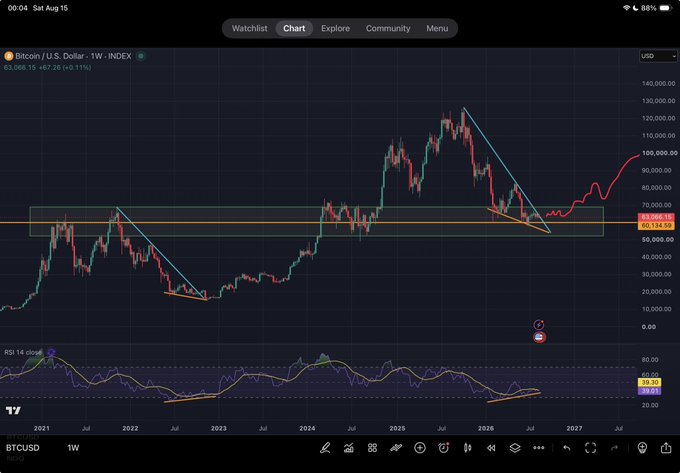Tap the 80.00 RSI axis label
Image resolution: width=680 pixels, height=473 pixels.
click(x=650, y=360)
